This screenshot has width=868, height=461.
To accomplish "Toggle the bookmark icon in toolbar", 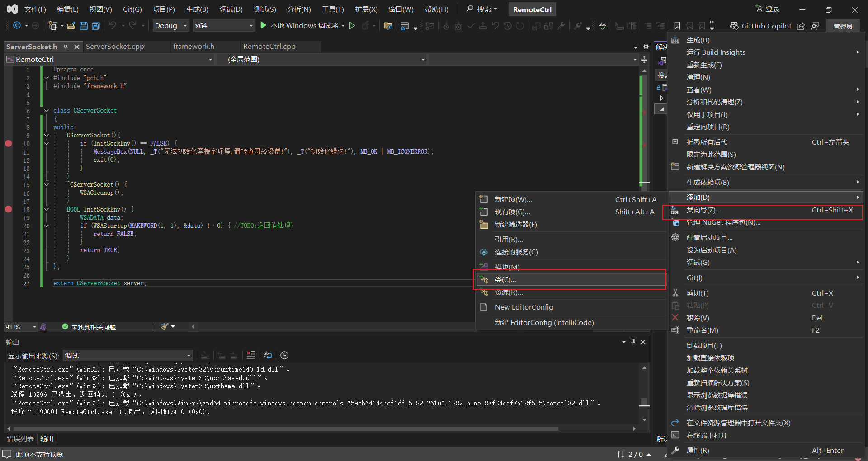I will point(677,26).
